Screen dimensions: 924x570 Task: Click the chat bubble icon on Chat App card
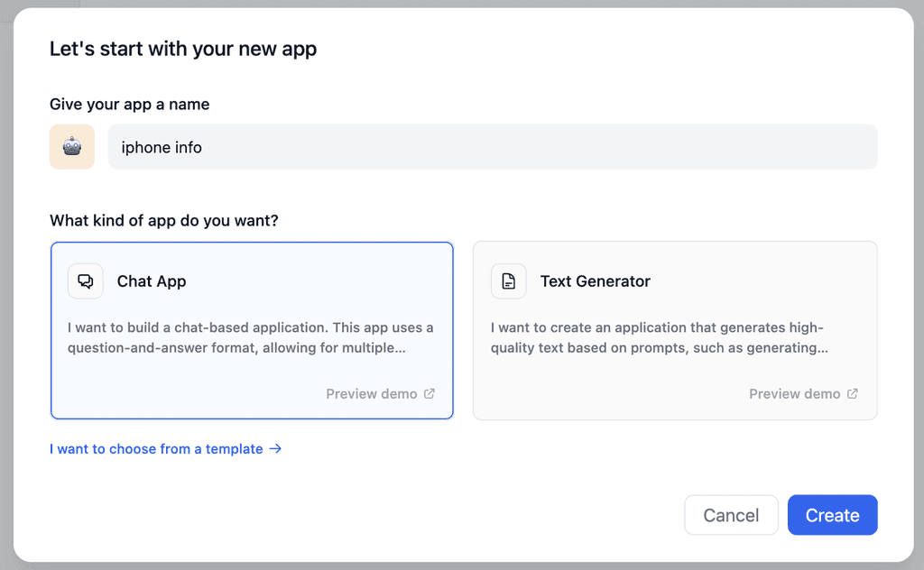tap(85, 280)
